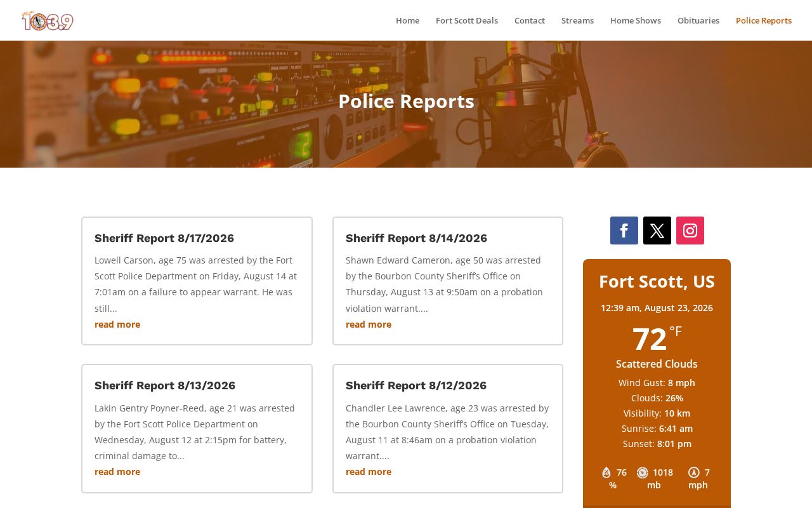812x508 pixels.
Task: Click the Visibility 10 km line
Action: coord(657,413)
